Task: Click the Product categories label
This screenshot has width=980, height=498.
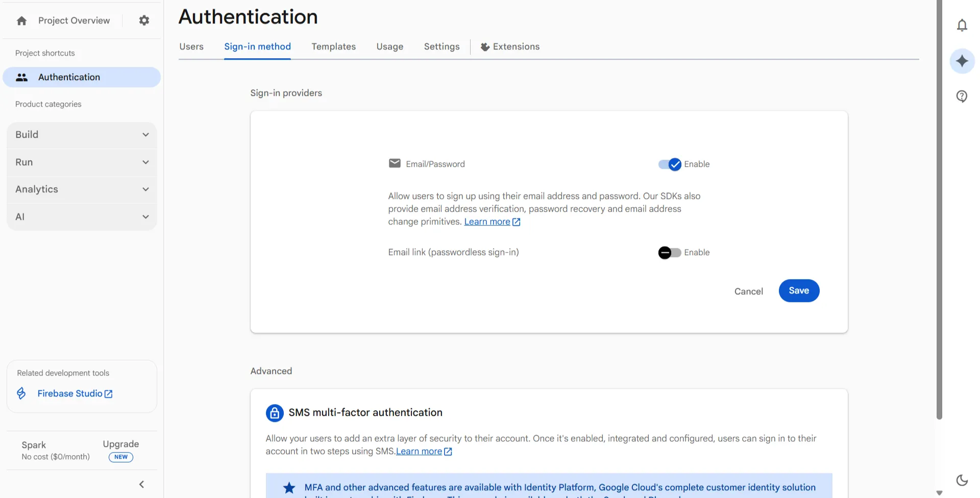Action: coord(48,104)
